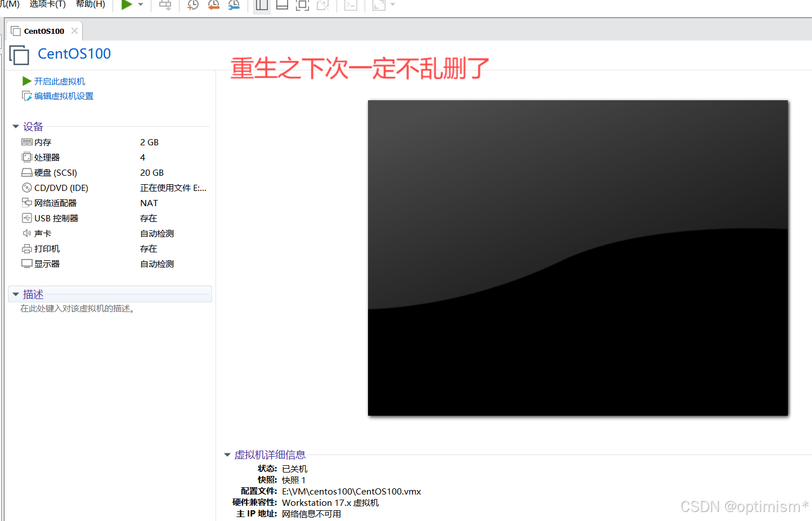Click the 20 GB hard disk value
Screen dimensions: 812x521
(152, 173)
